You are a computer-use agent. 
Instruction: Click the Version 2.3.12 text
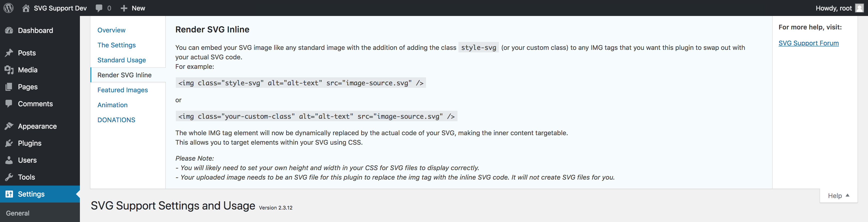click(276, 208)
